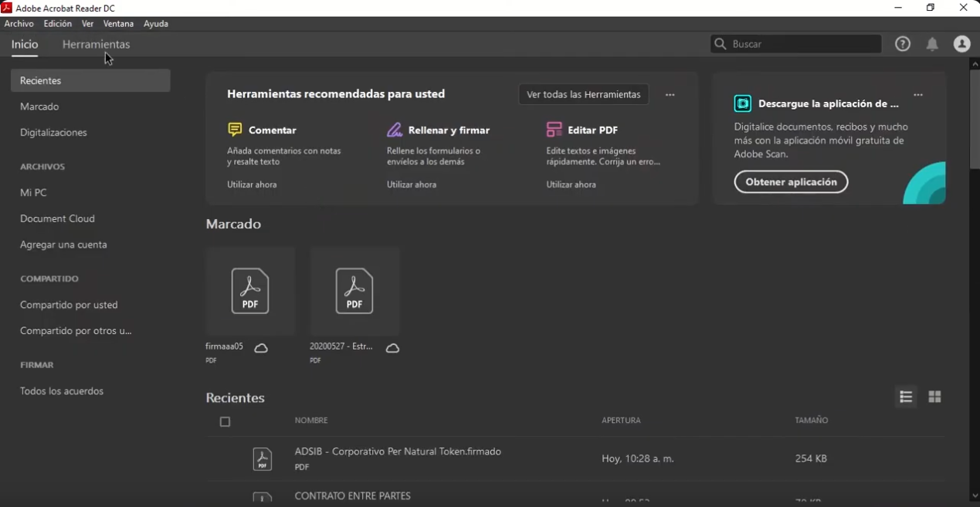Switch to the Herramientas tab
This screenshot has height=507, width=980.
(x=96, y=45)
